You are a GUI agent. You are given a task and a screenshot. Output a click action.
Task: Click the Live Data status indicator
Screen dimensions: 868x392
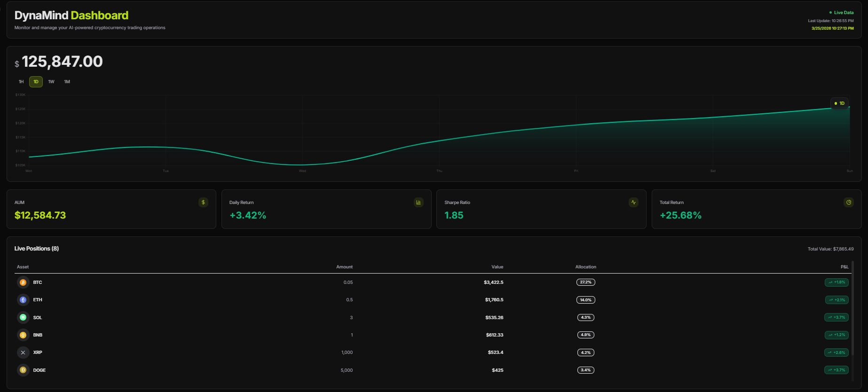[x=841, y=13]
